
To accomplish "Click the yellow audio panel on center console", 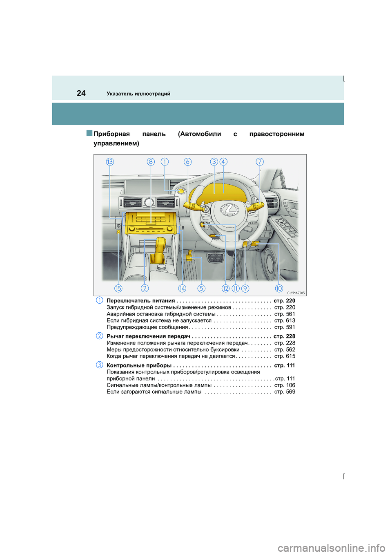I will pyautogui.click(x=151, y=223).
